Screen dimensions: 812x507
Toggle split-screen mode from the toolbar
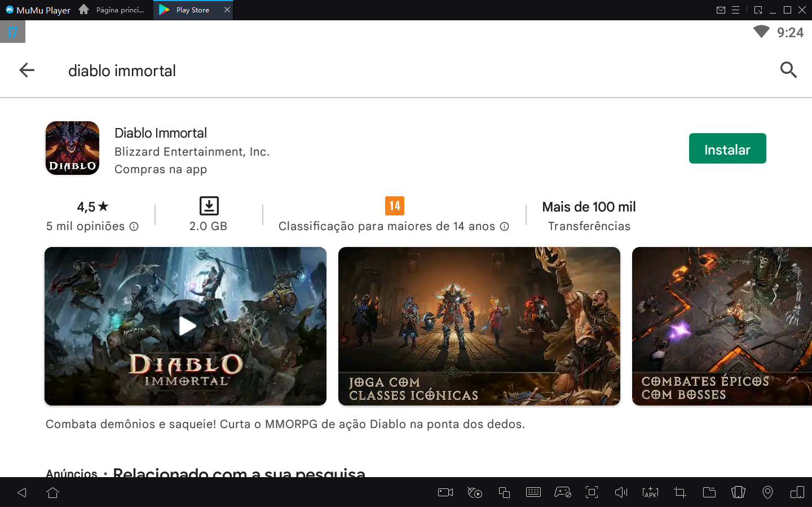coord(797,492)
